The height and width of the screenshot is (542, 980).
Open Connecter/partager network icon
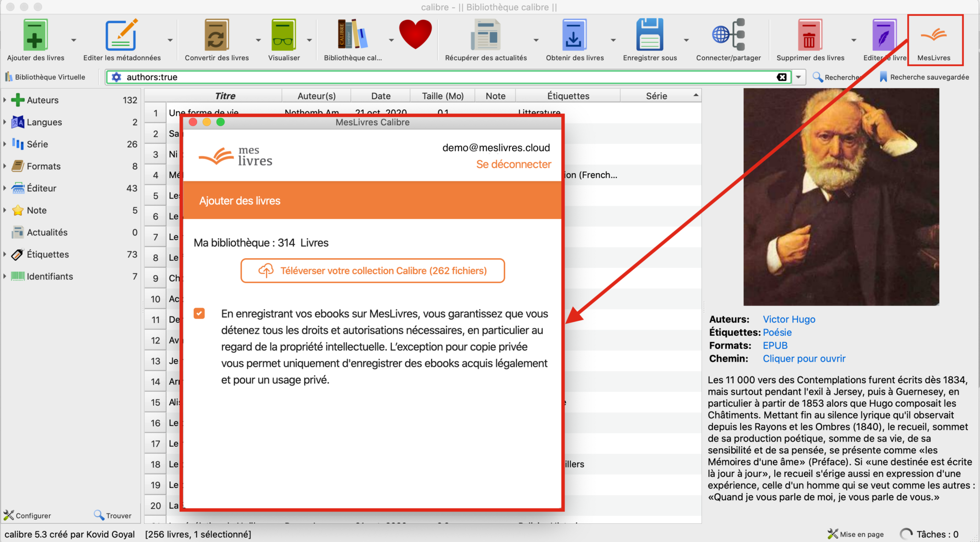tap(728, 35)
